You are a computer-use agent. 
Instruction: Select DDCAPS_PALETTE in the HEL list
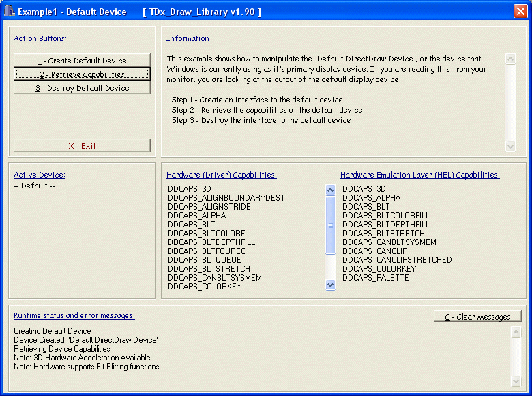point(375,278)
